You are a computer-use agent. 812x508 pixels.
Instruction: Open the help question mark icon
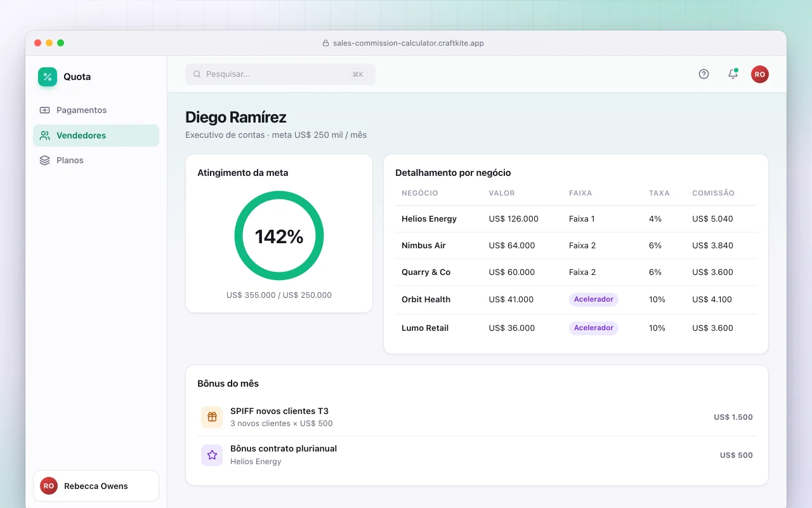[x=704, y=74]
